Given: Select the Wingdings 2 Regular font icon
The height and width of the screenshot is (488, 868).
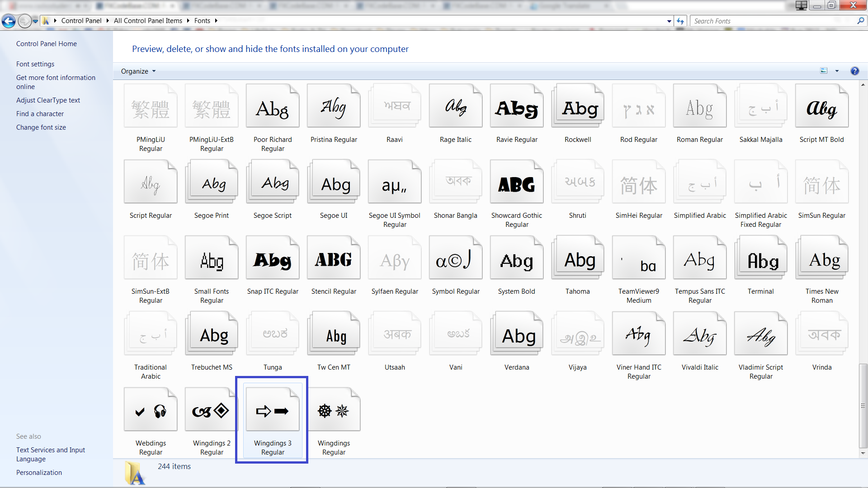Looking at the screenshot, I should [212, 409].
